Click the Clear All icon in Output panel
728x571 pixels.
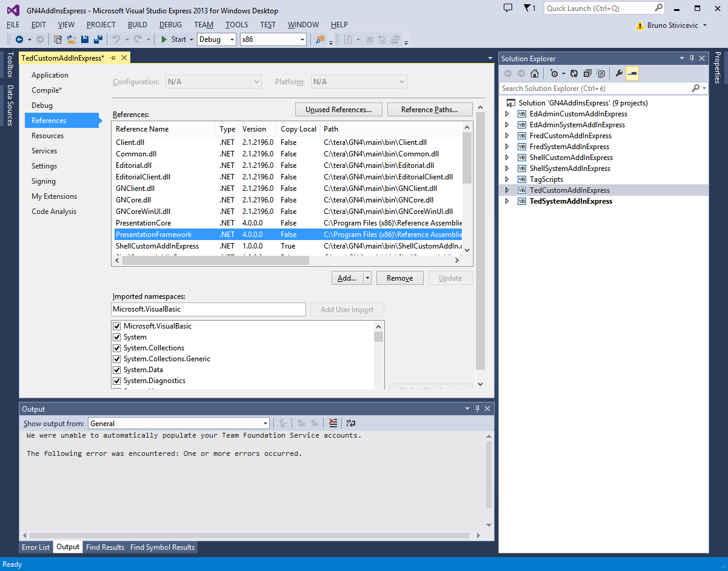(x=333, y=424)
